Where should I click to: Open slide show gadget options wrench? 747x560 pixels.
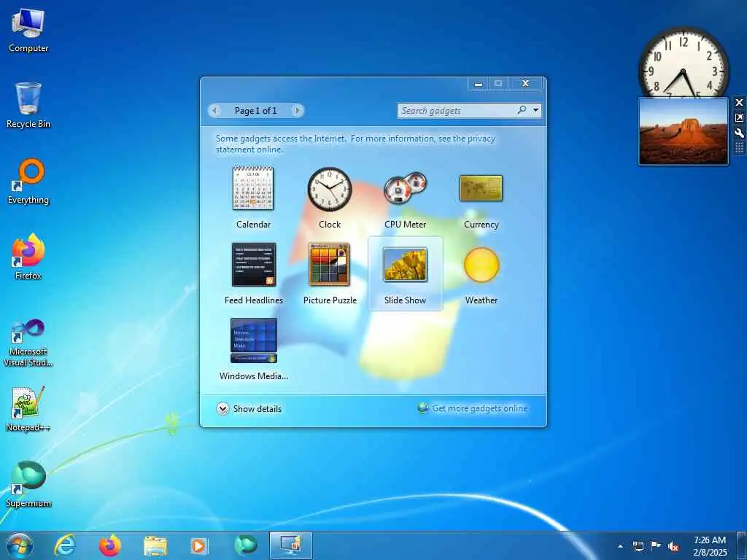click(739, 133)
